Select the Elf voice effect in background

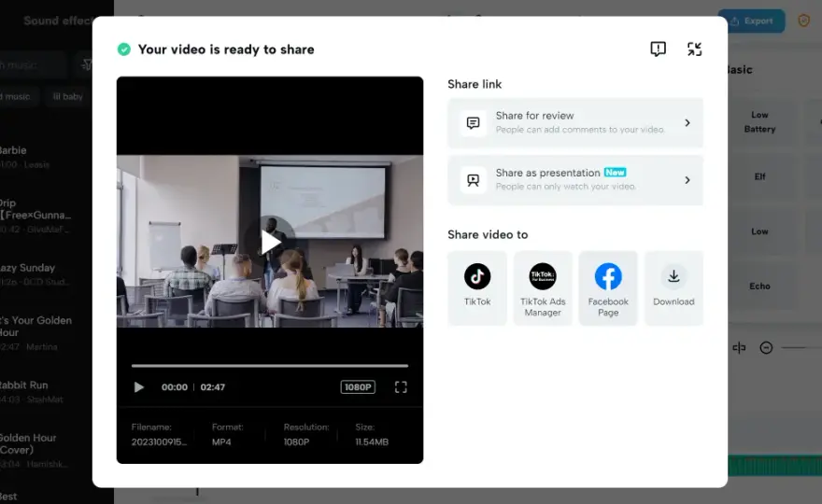759,176
